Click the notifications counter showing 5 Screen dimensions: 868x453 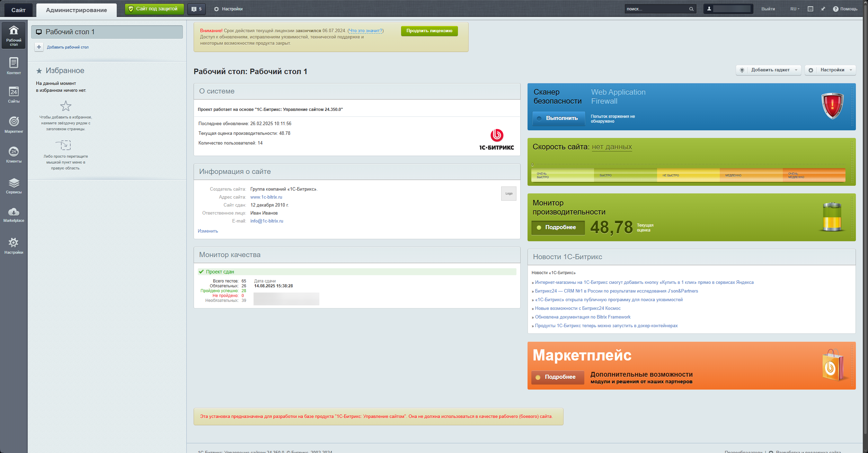click(x=196, y=9)
